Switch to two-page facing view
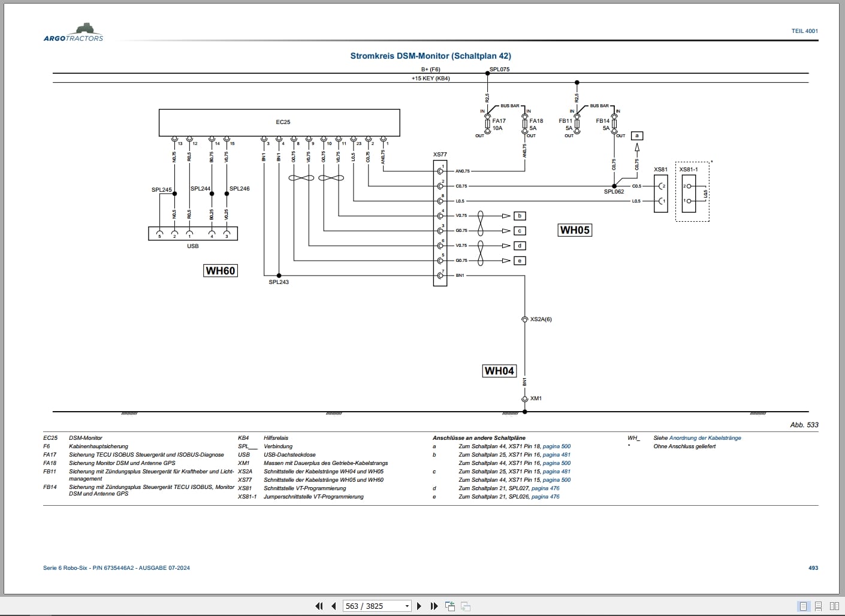The width and height of the screenshot is (845, 616). click(834, 606)
